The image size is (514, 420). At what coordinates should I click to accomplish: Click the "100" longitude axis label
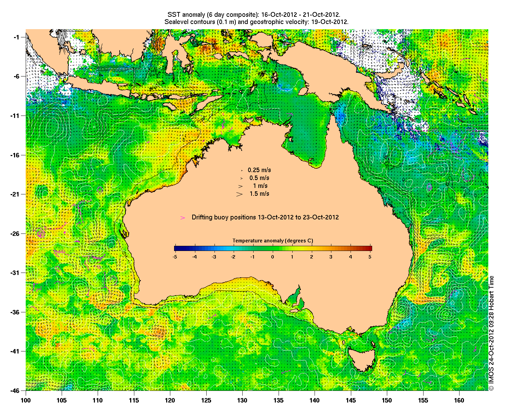point(26,400)
